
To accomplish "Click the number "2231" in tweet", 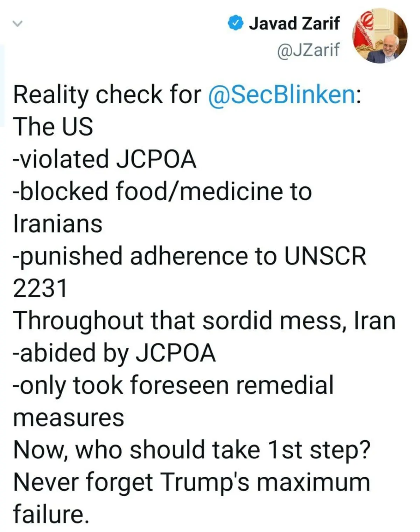I will click(40, 289).
